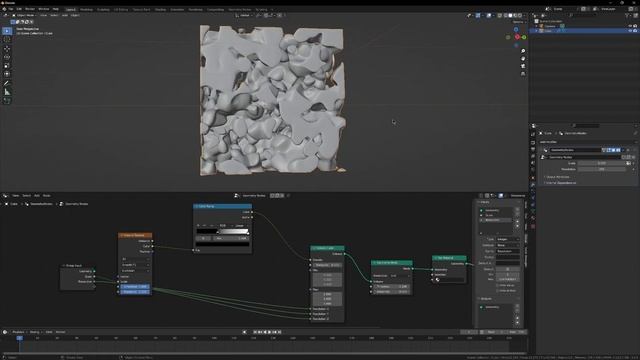Disable Cube in renders camera icon
This screenshot has width=640, height=360.
tap(635, 31)
